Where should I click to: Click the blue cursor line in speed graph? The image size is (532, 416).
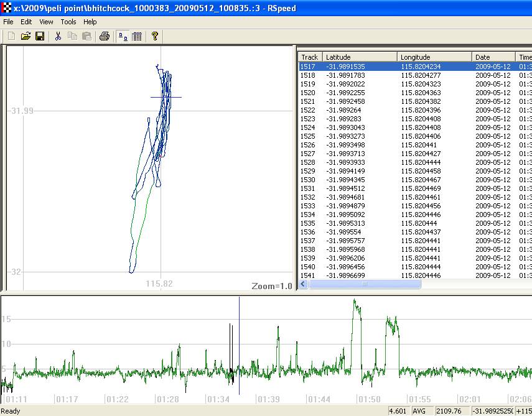tap(239, 330)
